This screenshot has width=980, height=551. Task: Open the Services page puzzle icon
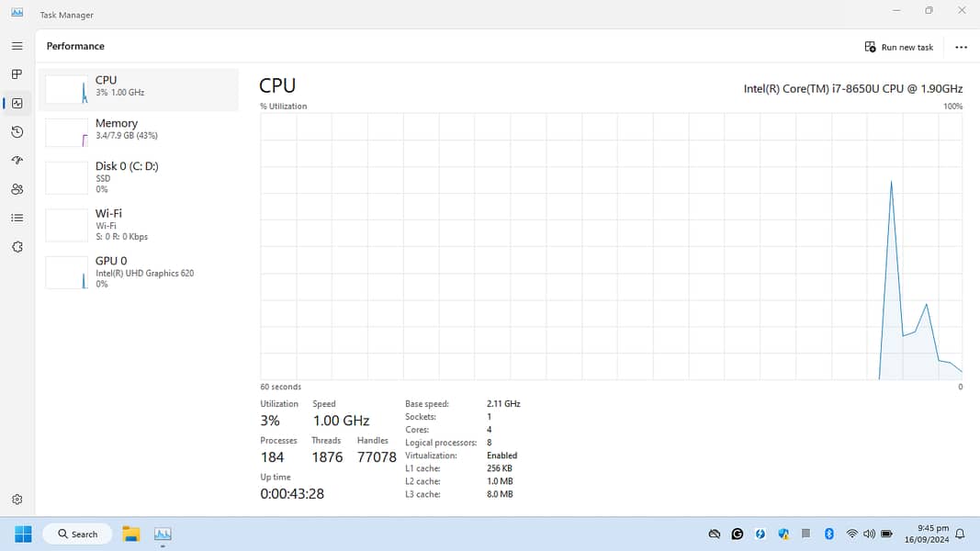pyautogui.click(x=17, y=247)
